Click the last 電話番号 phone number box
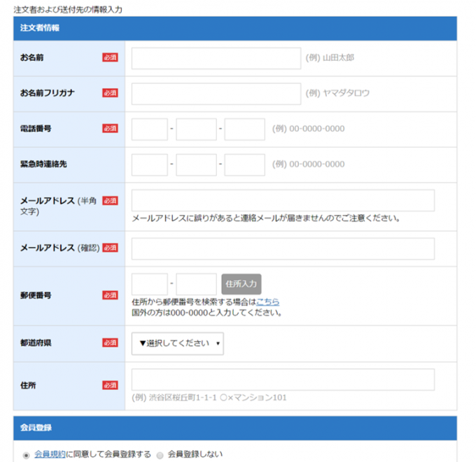 (244, 129)
